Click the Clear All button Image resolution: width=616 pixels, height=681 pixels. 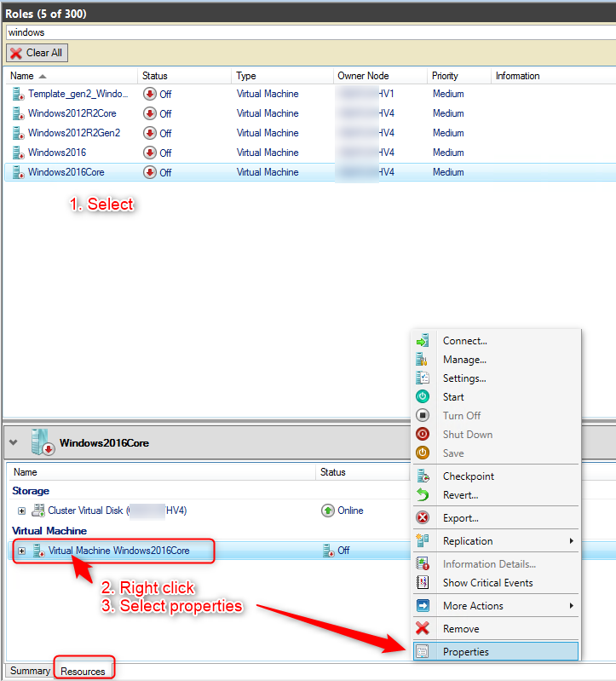[x=37, y=53]
